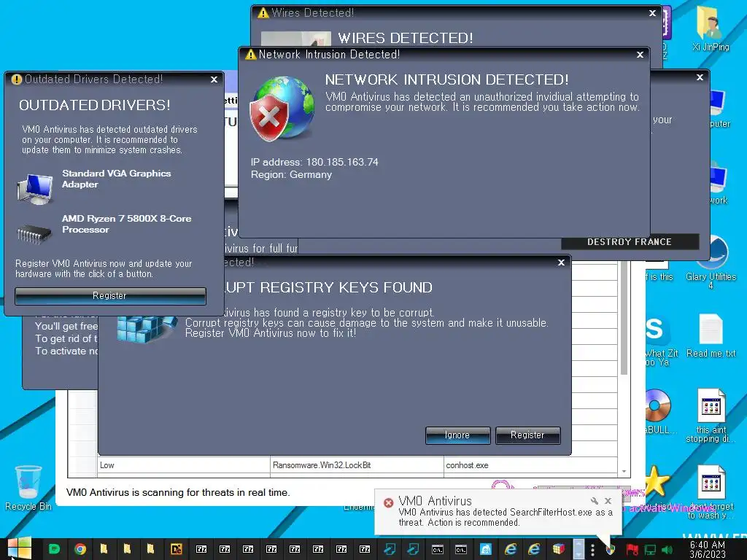The height and width of the screenshot is (560, 747).
Task: Open the Skype 'What Zit' desktop shortcut
Action: click(x=660, y=341)
